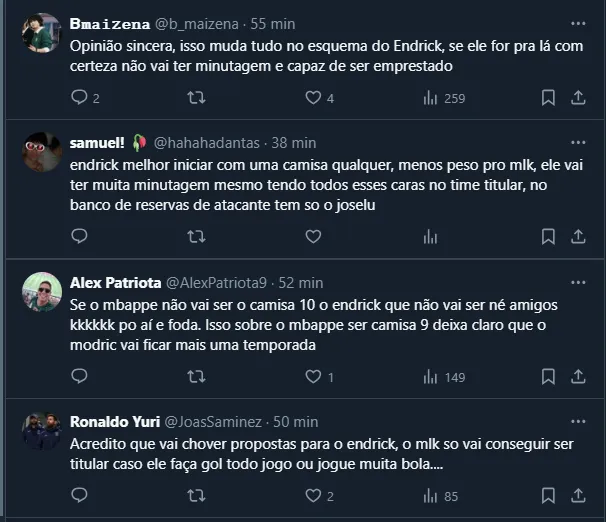606x522 pixels.
Task: Click Ronaldo Yuri's profile avatar
Action: click(x=42, y=432)
